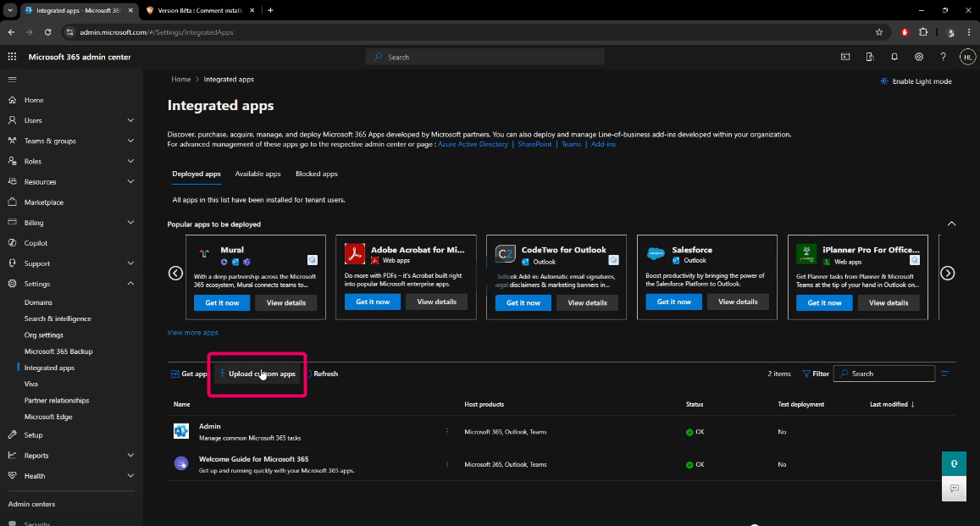The width and height of the screenshot is (980, 526).
Task: Click the Upload custom apps button
Action: 258,374
